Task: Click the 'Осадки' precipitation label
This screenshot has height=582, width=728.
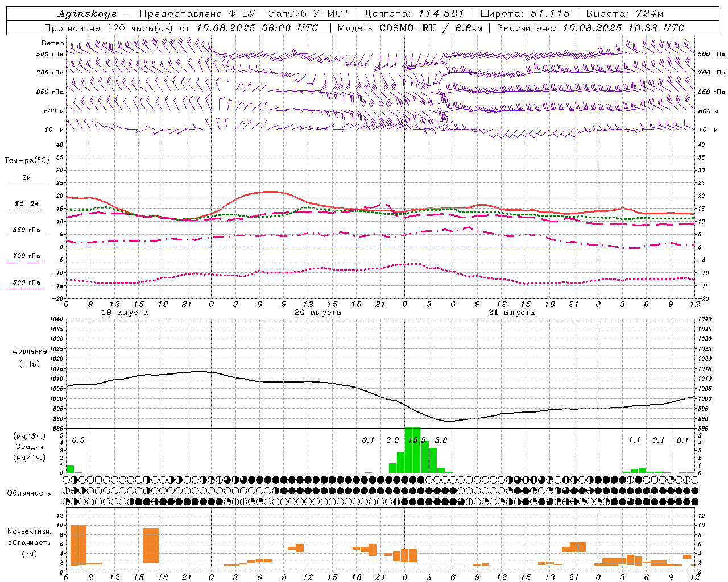Action: [29, 447]
